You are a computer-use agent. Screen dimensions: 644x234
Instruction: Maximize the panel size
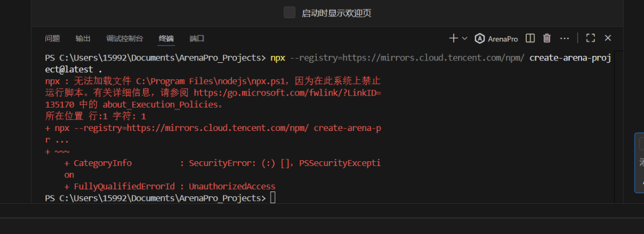[x=590, y=38]
